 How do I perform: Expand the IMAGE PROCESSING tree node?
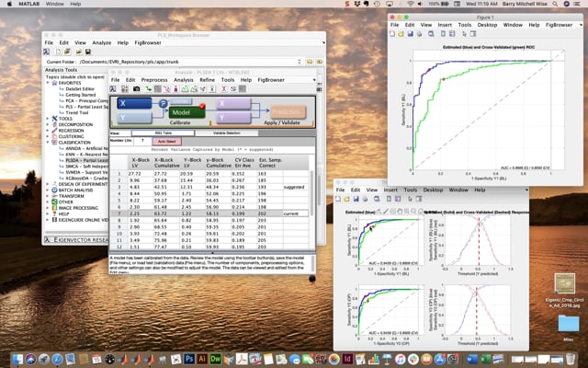coord(48,208)
